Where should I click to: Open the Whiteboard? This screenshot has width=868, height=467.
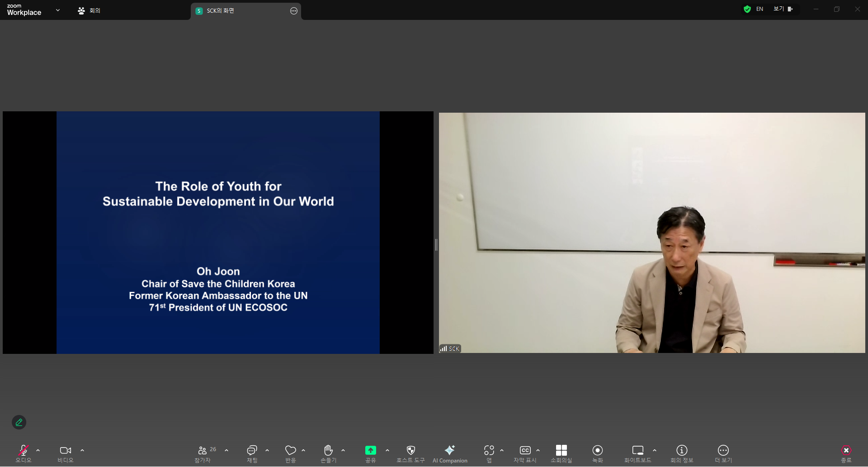637,453
